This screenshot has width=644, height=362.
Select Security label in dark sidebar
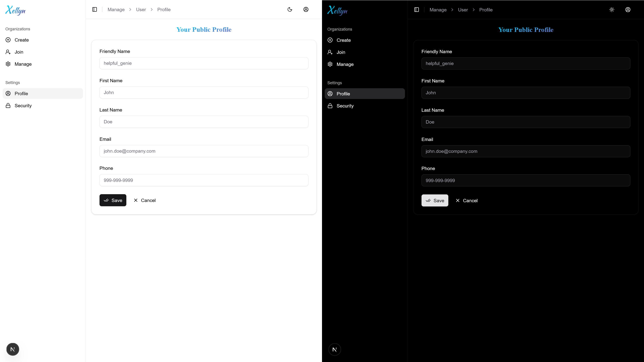[345, 106]
